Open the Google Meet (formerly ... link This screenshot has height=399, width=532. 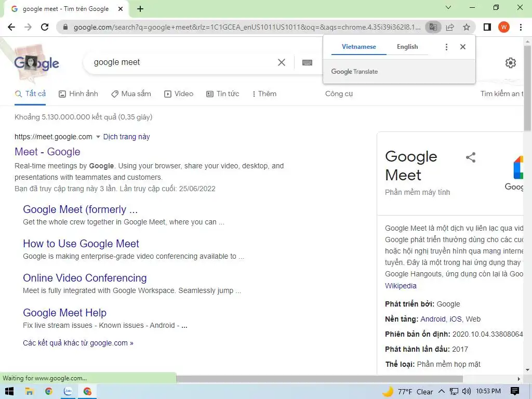(81, 209)
